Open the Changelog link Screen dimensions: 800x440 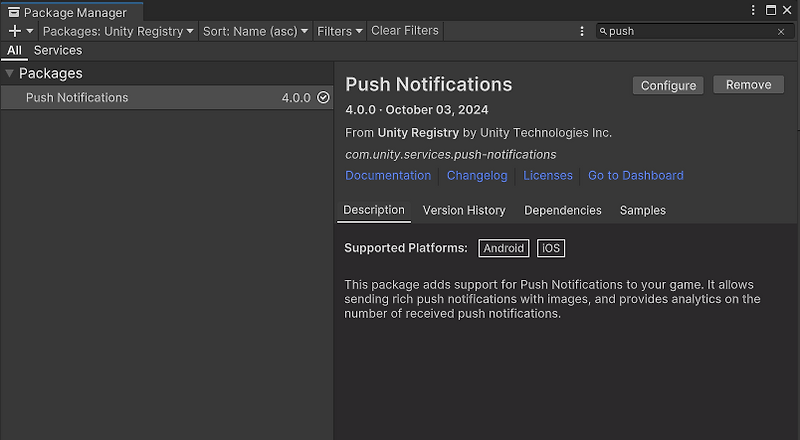tap(477, 176)
